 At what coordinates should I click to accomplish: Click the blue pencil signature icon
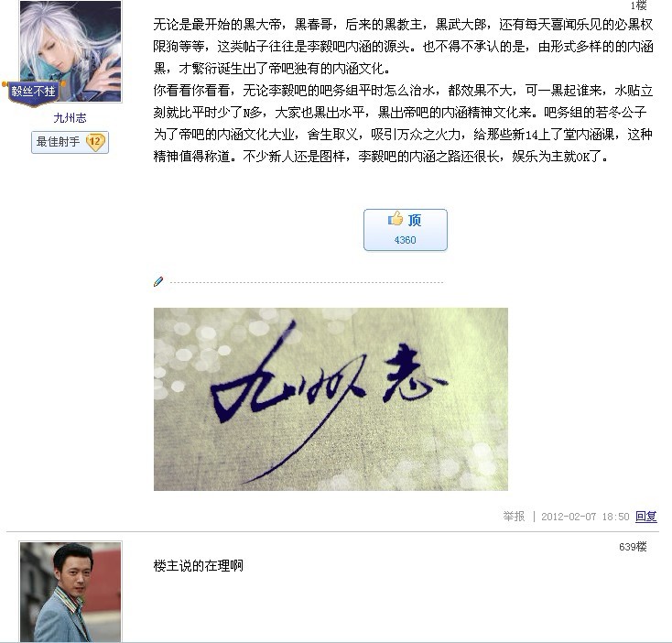(158, 281)
